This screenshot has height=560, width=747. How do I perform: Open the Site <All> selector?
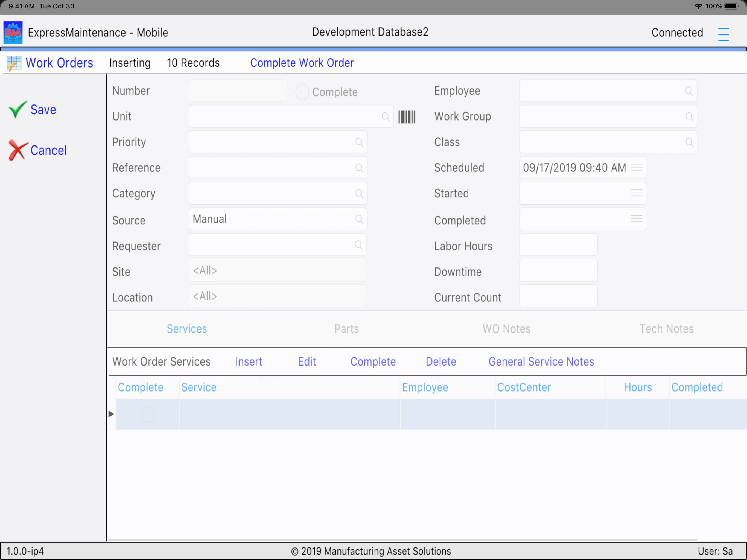[x=278, y=270]
